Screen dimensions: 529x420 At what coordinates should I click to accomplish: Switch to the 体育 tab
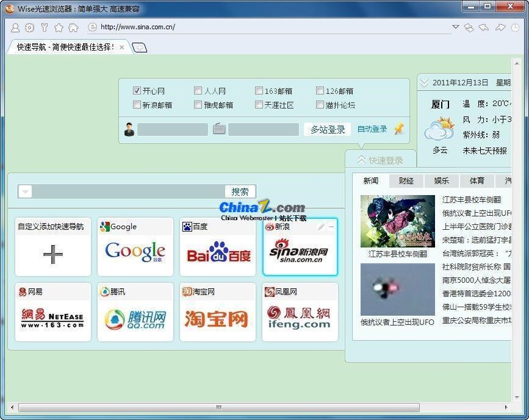click(477, 181)
